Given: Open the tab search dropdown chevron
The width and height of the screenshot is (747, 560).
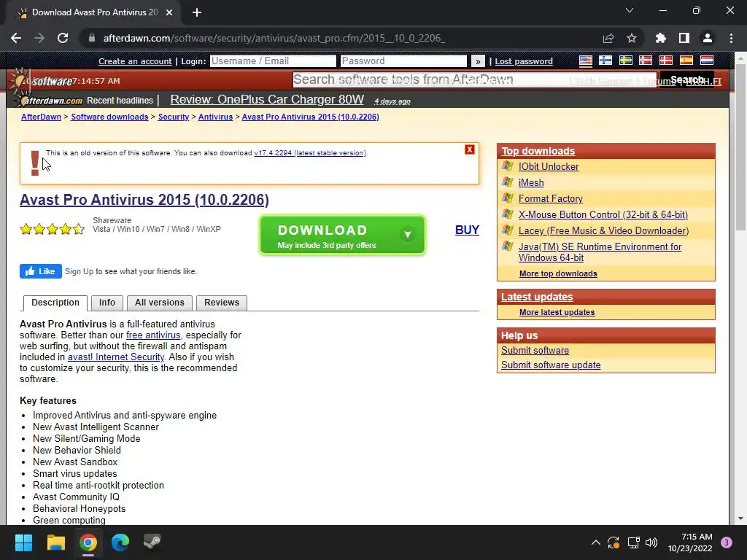Looking at the screenshot, I should [x=630, y=10].
